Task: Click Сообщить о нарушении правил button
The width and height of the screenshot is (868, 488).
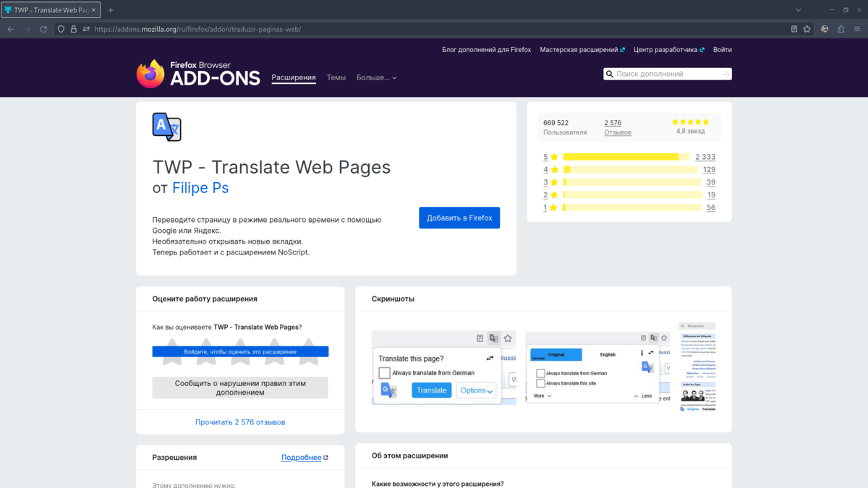Action: coord(240,388)
